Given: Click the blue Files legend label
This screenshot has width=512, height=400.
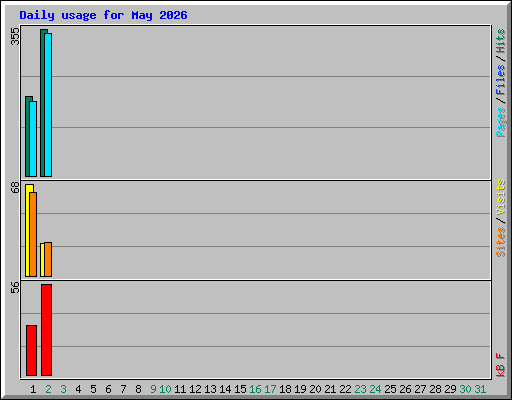Looking at the screenshot, I should [501, 79].
